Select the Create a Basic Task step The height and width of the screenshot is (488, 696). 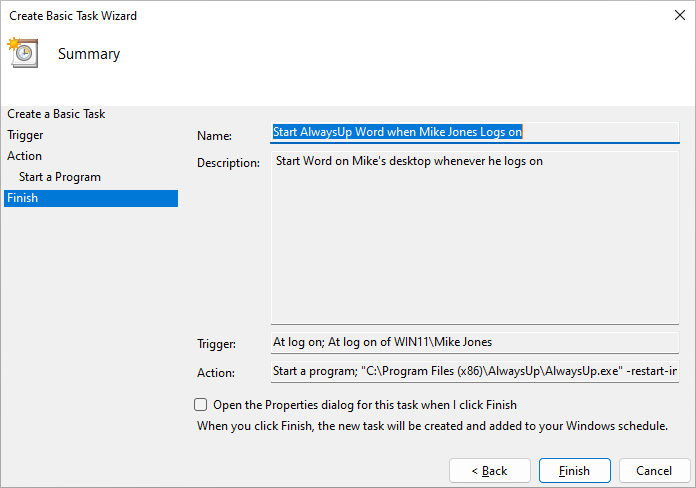(56, 114)
